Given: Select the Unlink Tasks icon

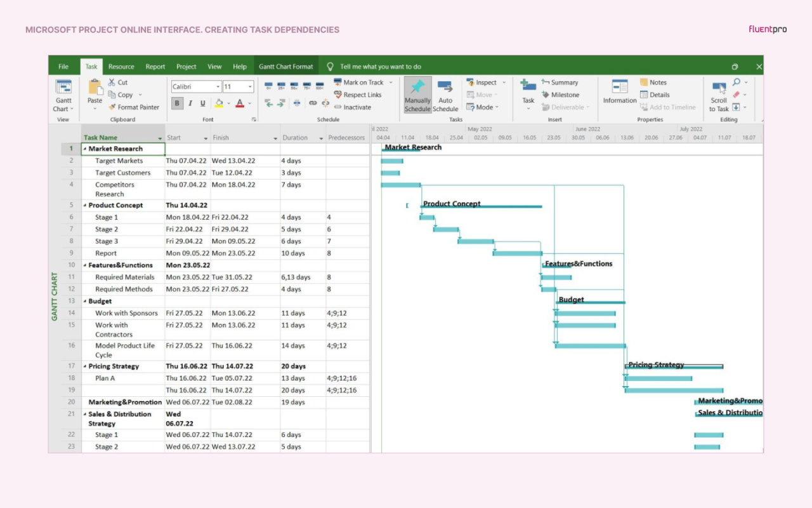Looking at the screenshot, I should coord(325,104).
